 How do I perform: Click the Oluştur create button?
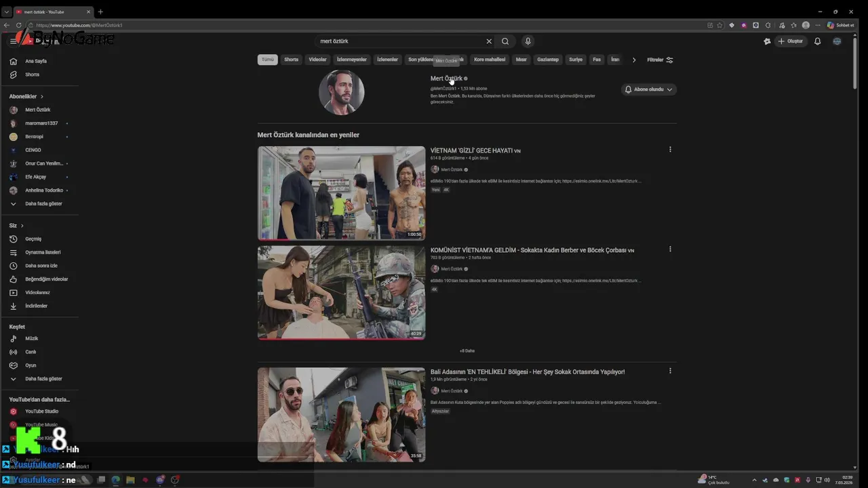tap(790, 41)
